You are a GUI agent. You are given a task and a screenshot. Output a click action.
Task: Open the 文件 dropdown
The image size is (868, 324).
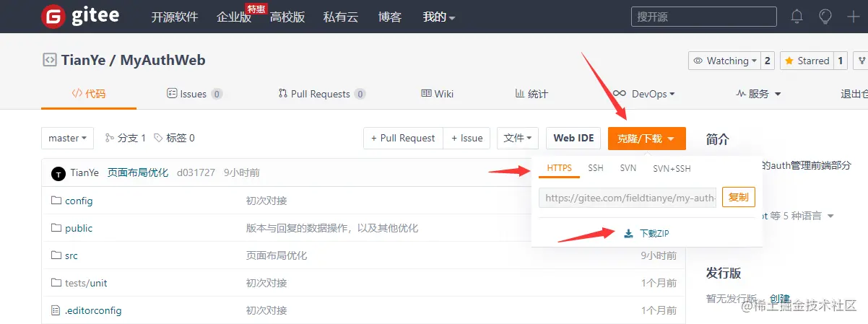point(518,138)
